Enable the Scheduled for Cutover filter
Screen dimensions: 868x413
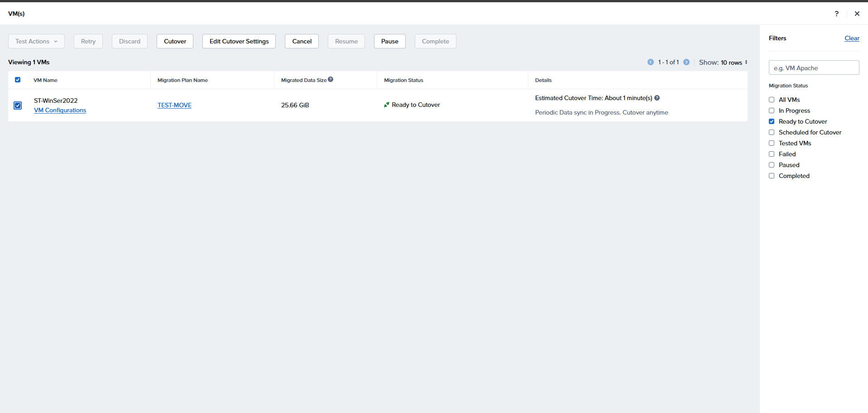pyautogui.click(x=772, y=132)
